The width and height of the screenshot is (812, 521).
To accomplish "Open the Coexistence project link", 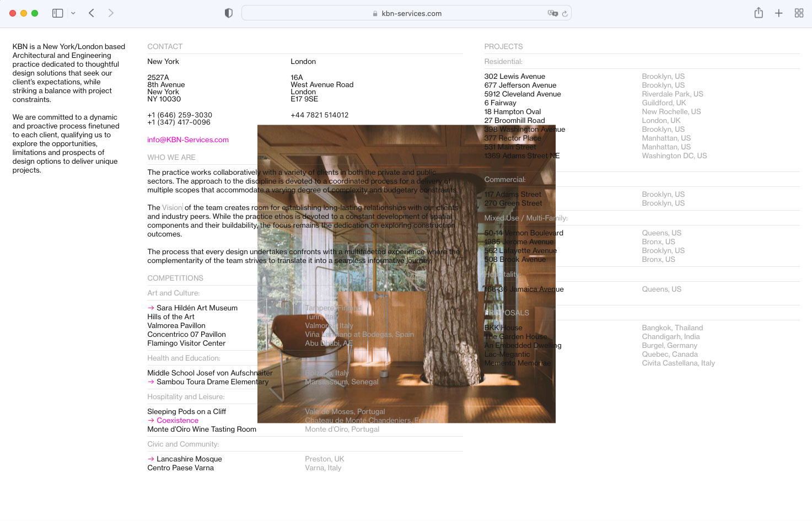I will click(x=178, y=421).
